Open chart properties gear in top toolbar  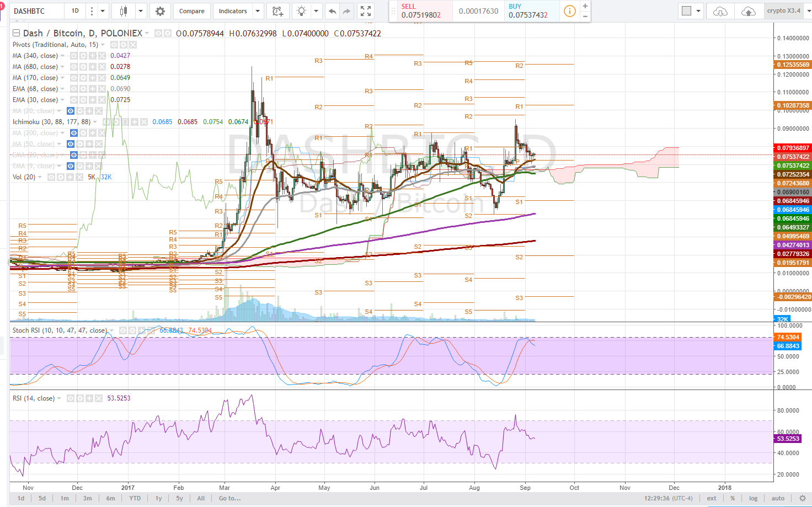point(160,11)
